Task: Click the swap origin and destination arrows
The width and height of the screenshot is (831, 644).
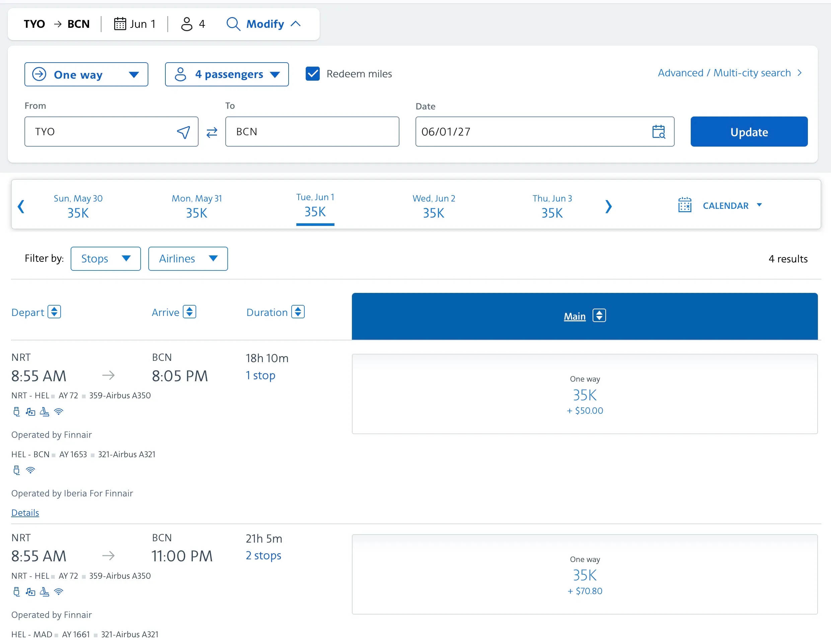Action: point(212,132)
